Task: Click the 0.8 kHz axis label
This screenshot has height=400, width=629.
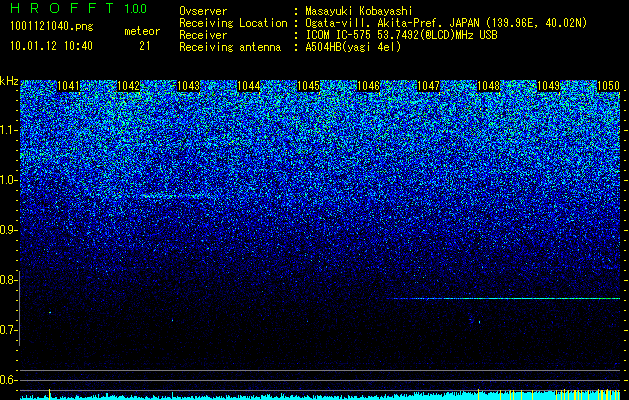Action: [x=7, y=280]
